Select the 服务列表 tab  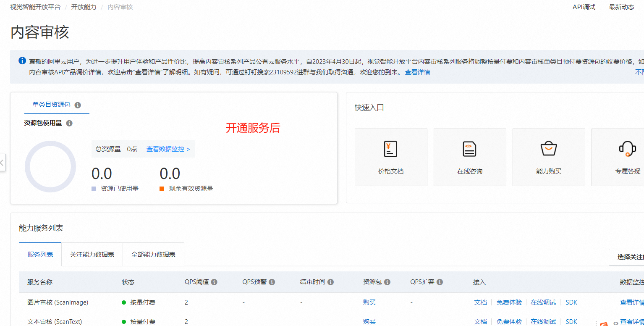pos(40,254)
